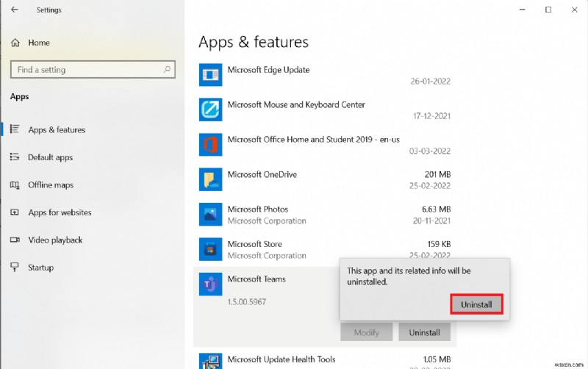Viewport: 588px width, 369px height.
Task: Click the 6.63 MB size of Photos
Action: point(436,209)
